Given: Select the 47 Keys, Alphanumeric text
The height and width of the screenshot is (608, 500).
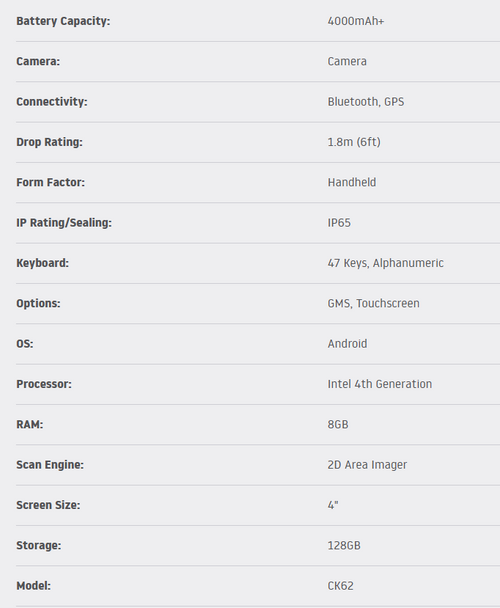Looking at the screenshot, I should pyautogui.click(x=385, y=263).
